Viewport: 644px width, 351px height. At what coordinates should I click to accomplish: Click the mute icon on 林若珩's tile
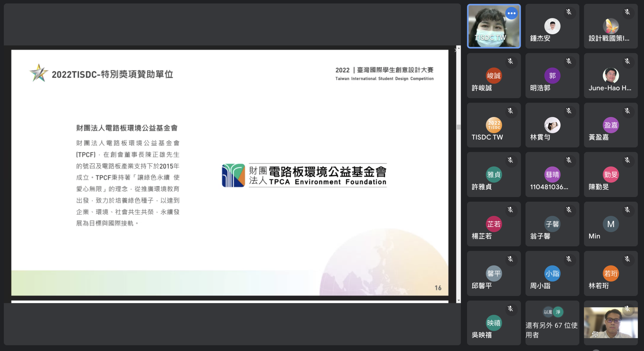pos(627,259)
